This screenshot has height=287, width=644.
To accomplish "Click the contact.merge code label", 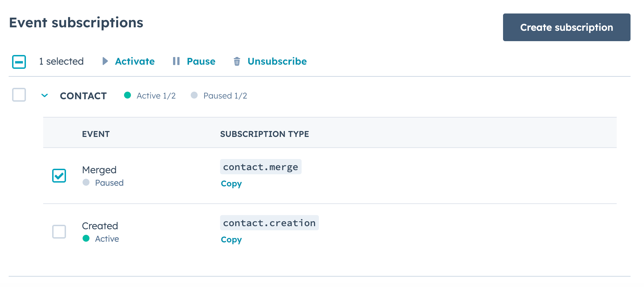I will click(x=261, y=167).
